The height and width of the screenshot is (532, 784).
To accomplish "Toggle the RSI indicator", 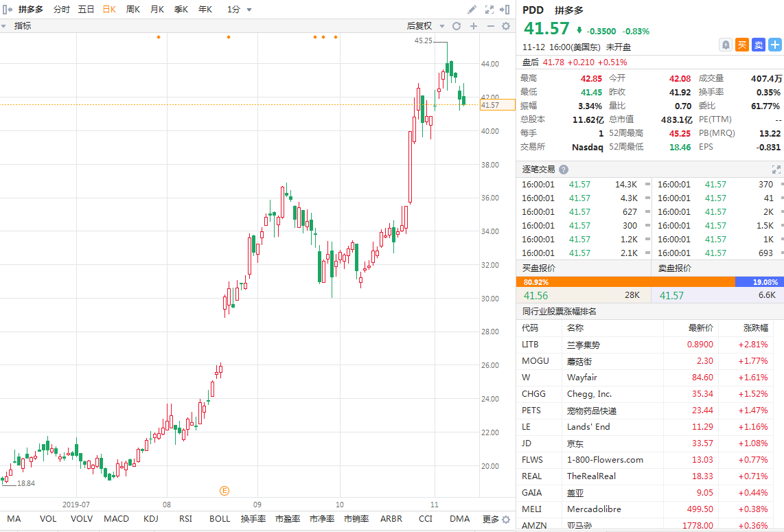I will tap(185, 519).
